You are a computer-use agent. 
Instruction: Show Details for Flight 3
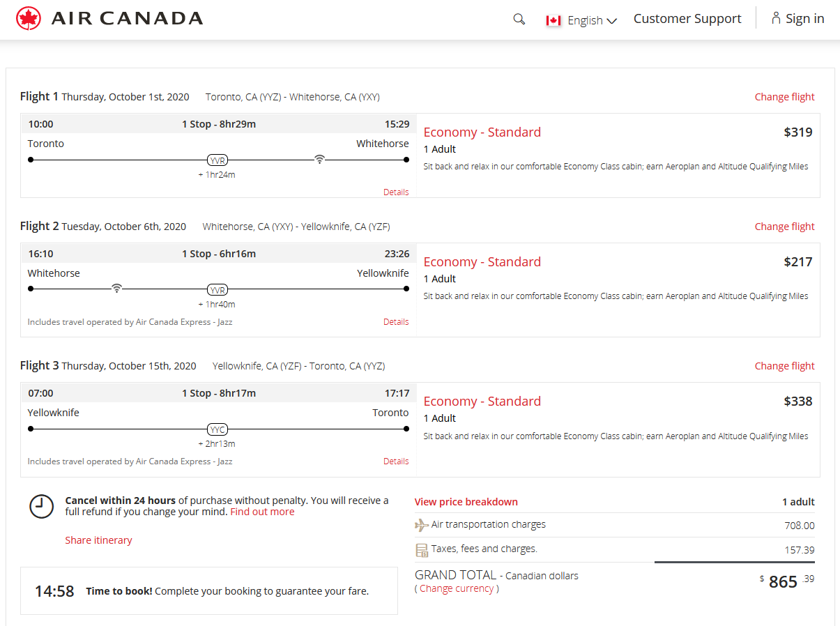tap(396, 461)
